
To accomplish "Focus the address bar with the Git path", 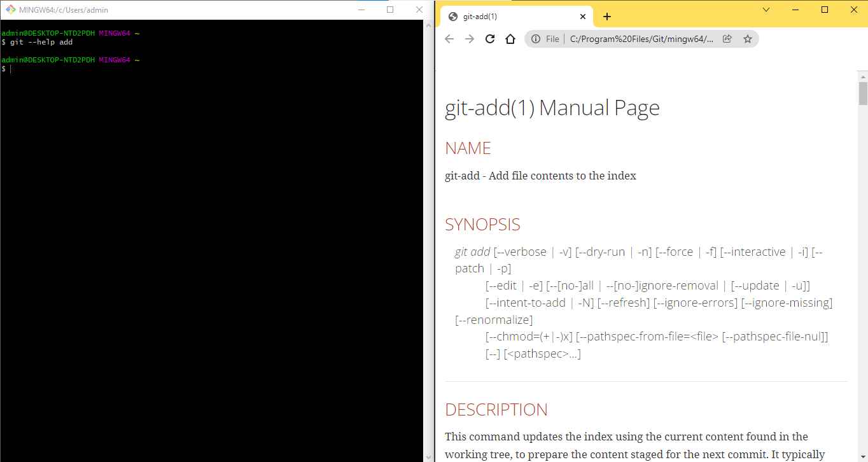I will 640,39.
